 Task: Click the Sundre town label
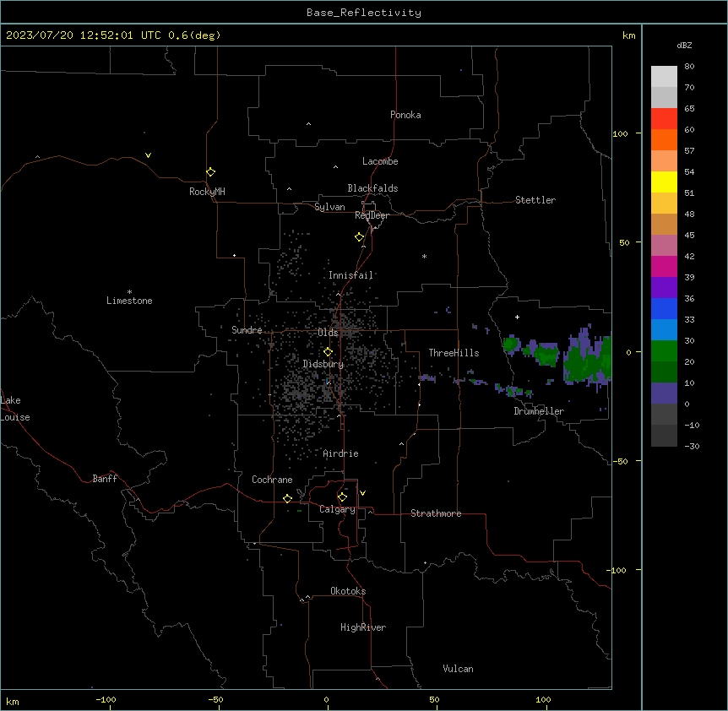[247, 330]
